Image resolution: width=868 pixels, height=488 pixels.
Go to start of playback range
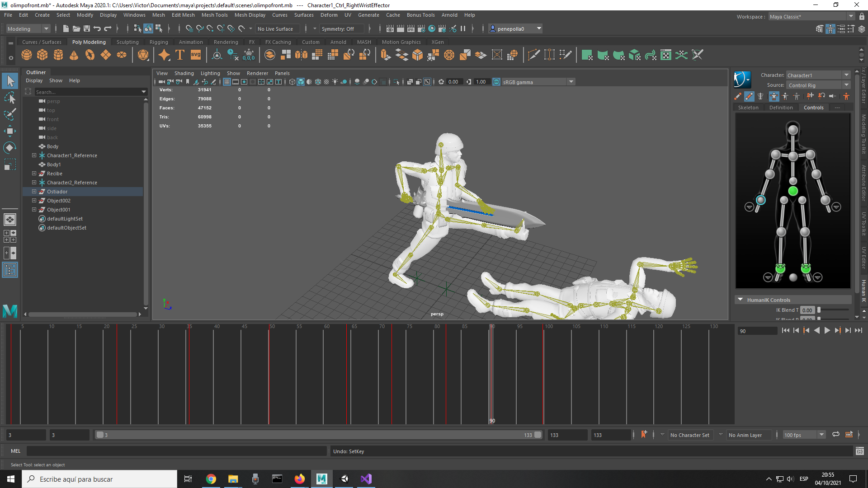785,331
